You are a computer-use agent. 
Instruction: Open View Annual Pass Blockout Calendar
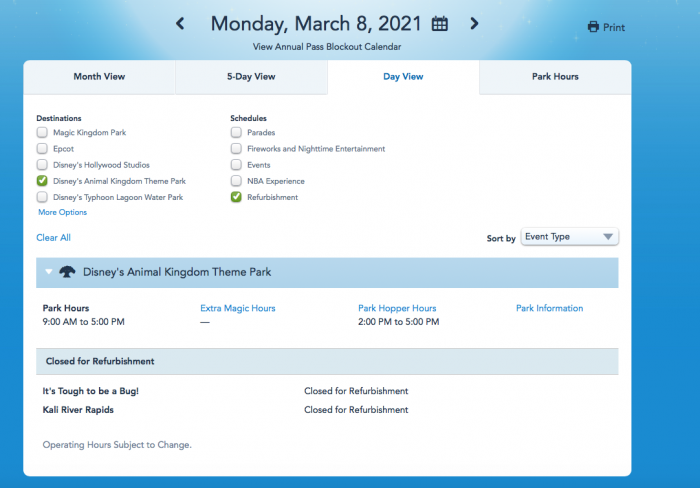click(x=327, y=47)
